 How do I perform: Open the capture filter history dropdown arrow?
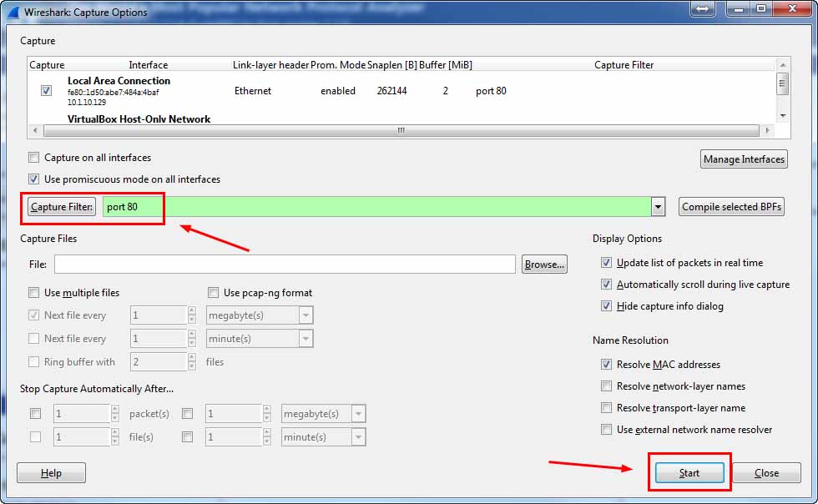pyautogui.click(x=658, y=207)
